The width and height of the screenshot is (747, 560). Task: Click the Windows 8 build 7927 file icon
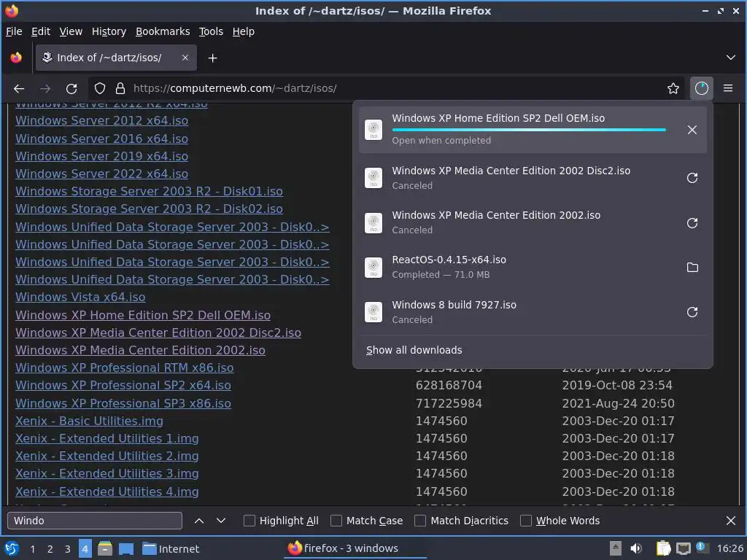[x=373, y=312]
